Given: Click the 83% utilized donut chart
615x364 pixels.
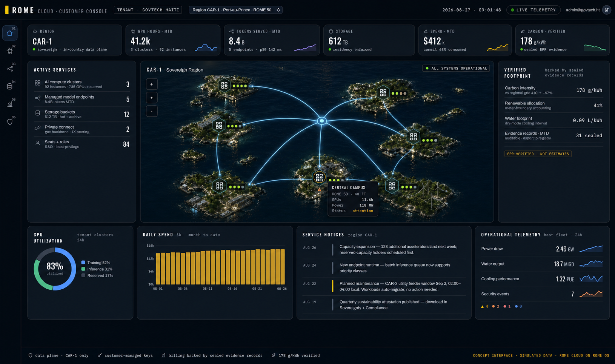Looking at the screenshot, I should pyautogui.click(x=55, y=269).
